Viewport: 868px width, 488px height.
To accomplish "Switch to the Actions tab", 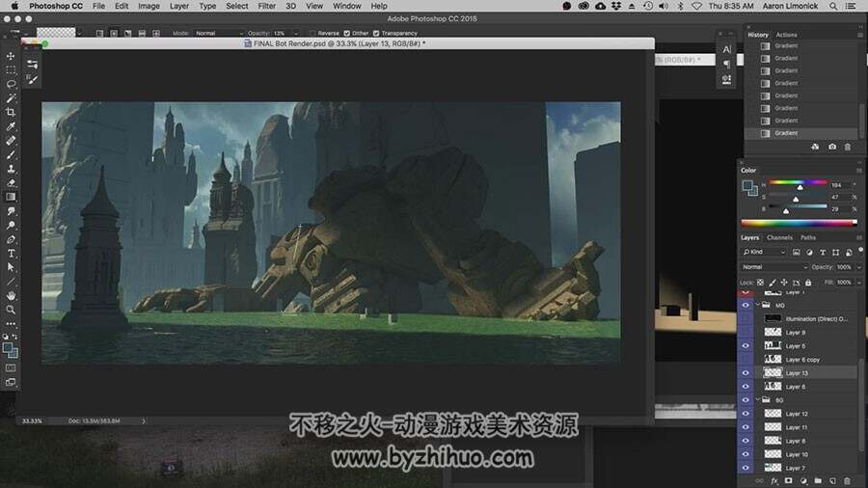I will pyautogui.click(x=786, y=35).
